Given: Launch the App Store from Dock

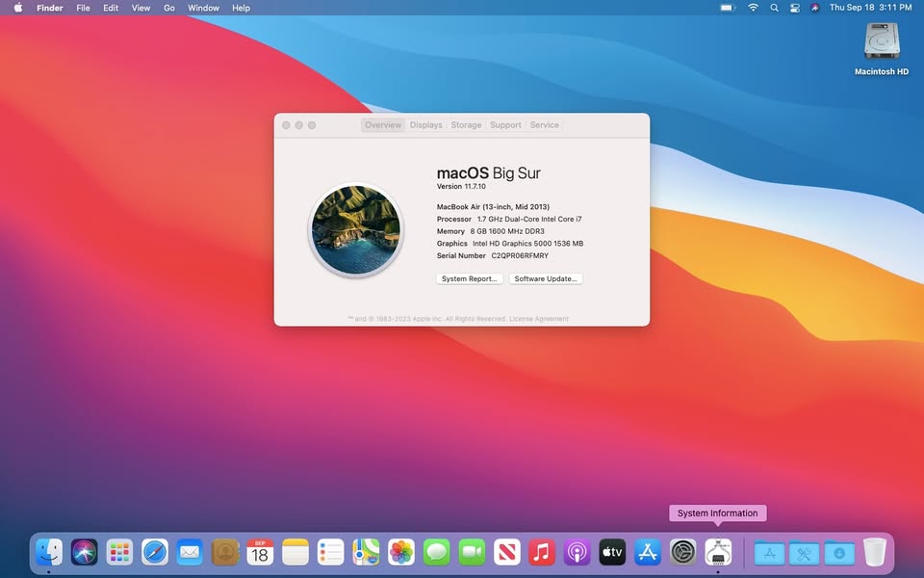Looking at the screenshot, I should [x=648, y=552].
